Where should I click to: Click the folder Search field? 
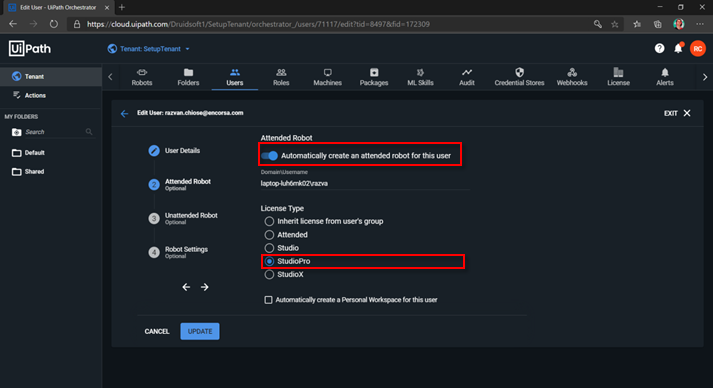pos(54,132)
